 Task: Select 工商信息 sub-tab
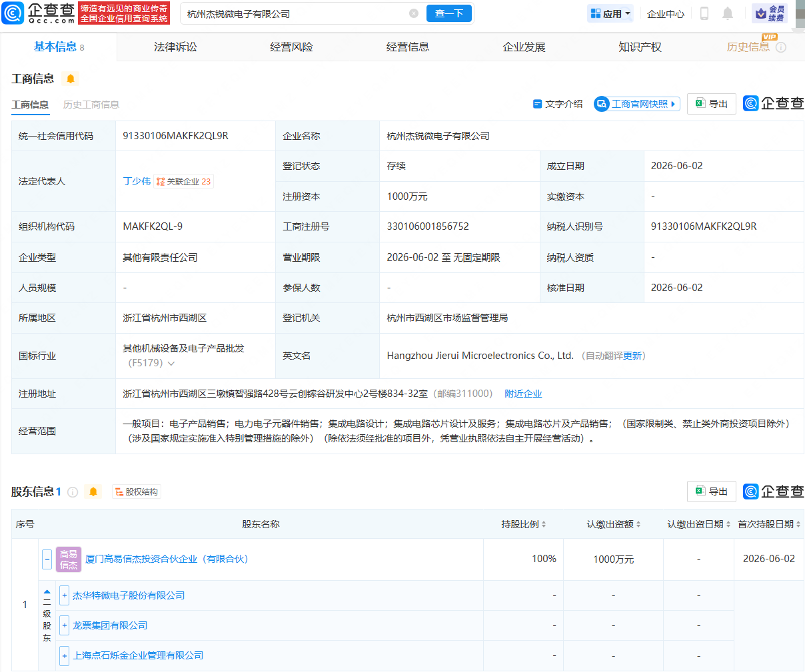[30, 105]
